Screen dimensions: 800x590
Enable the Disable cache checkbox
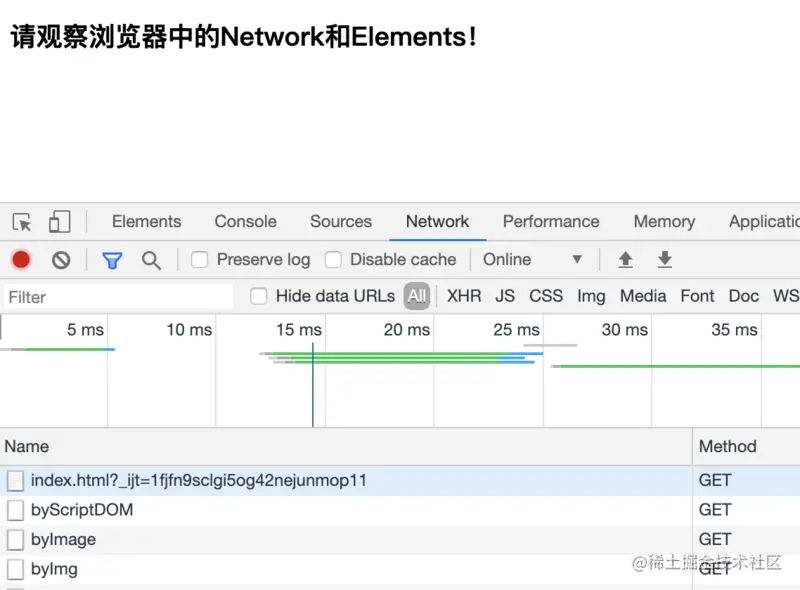point(333,260)
